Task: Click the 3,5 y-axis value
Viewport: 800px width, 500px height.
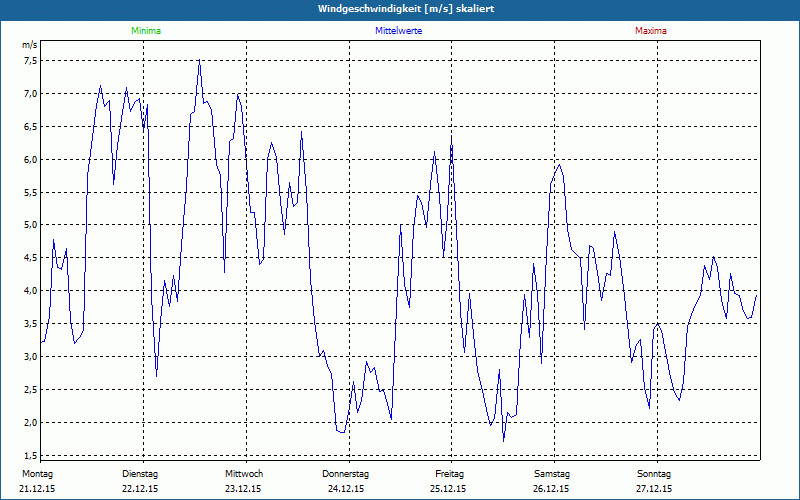Action: pyautogui.click(x=30, y=323)
